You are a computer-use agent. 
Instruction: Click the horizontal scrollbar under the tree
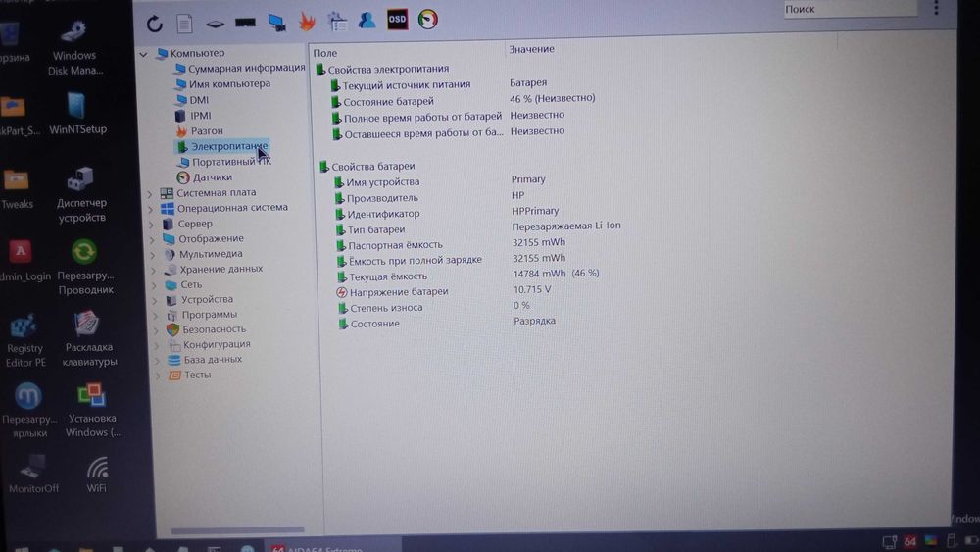(x=237, y=530)
